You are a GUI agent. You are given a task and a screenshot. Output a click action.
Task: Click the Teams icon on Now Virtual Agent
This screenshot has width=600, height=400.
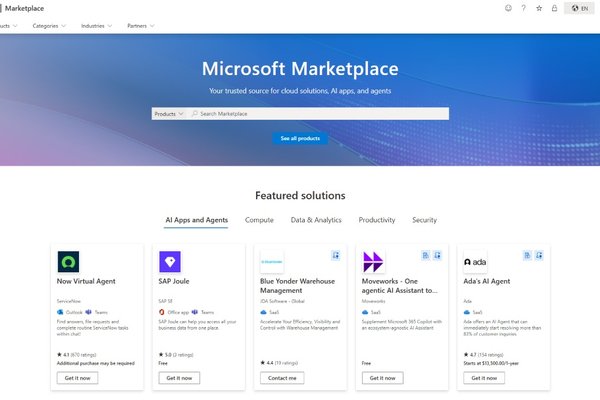88,312
